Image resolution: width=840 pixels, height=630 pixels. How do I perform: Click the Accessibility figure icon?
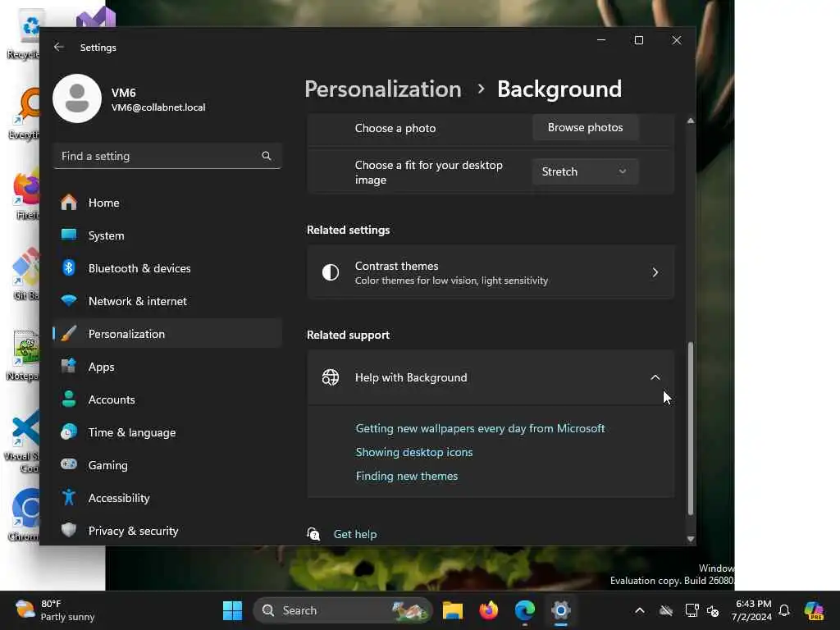pyautogui.click(x=69, y=498)
